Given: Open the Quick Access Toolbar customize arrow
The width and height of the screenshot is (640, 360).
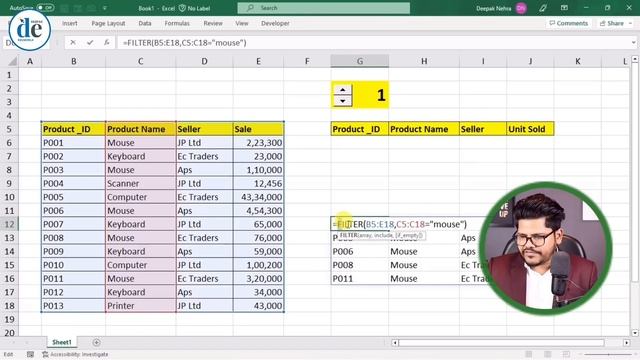Looking at the screenshot, I should [105, 8].
